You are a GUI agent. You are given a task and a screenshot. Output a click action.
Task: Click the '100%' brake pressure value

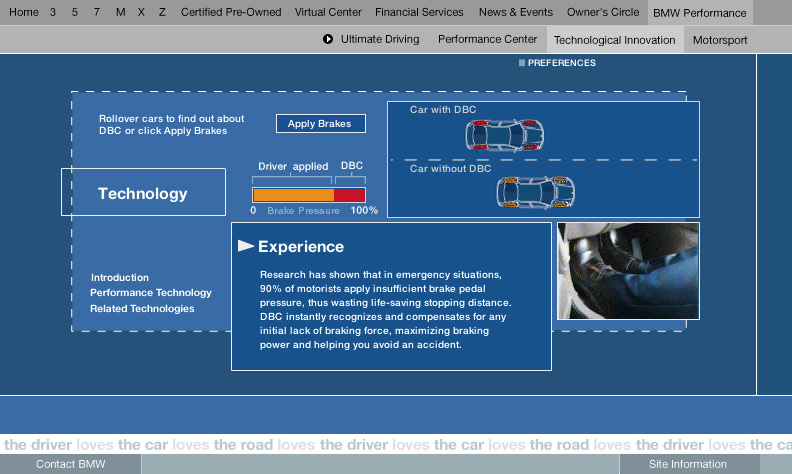tap(364, 210)
